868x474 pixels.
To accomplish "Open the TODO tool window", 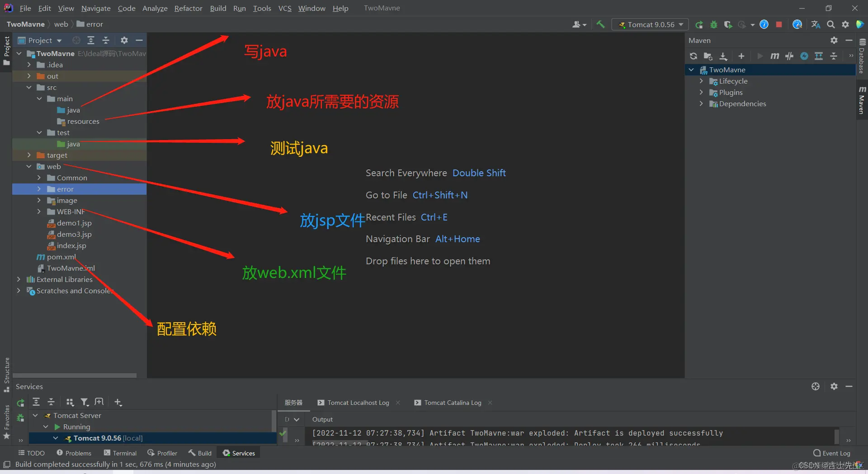I will coord(31,453).
